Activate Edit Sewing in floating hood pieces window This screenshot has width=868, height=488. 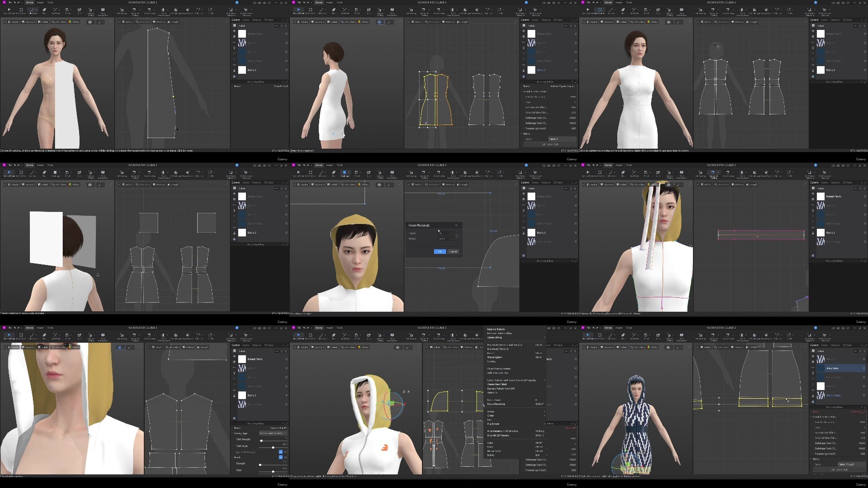[x=122, y=173]
